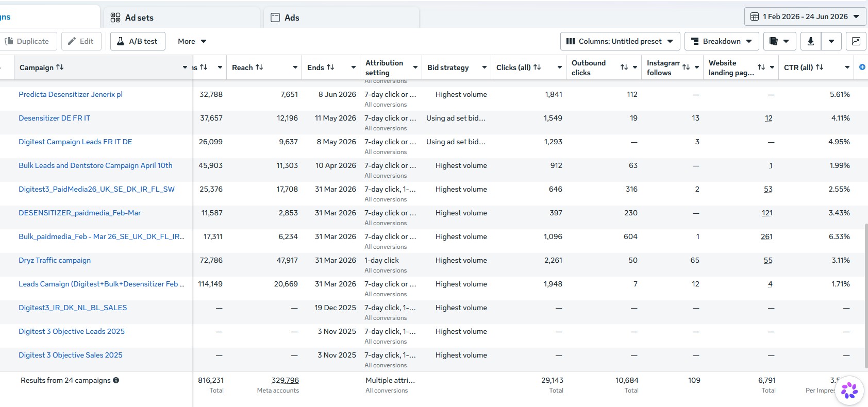The image size is (868, 407).
Task: Open Digitest 3 Objective Leads 2025
Action: pos(72,331)
